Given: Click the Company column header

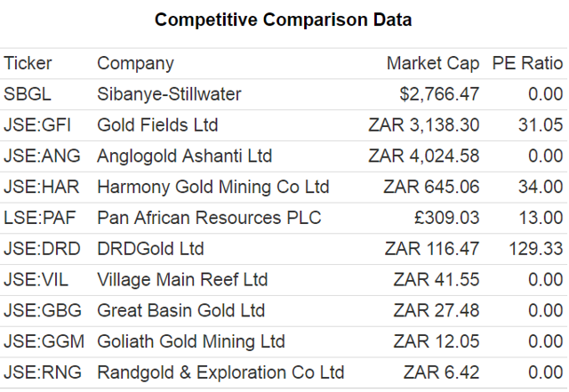Looking at the screenshot, I should 136,64.
